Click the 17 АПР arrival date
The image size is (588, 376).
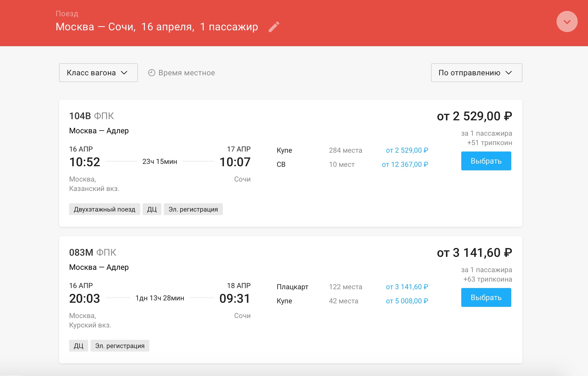(x=239, y=149)
